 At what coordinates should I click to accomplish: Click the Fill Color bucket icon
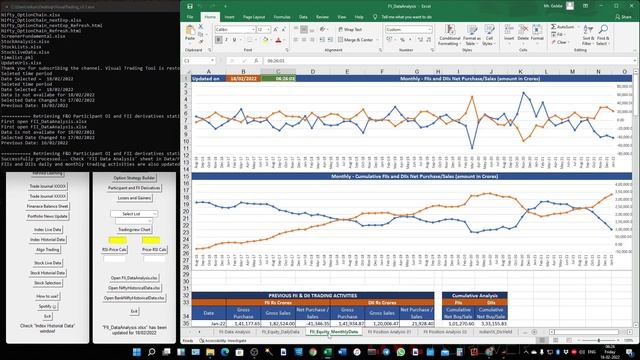(x=265, y=40)
